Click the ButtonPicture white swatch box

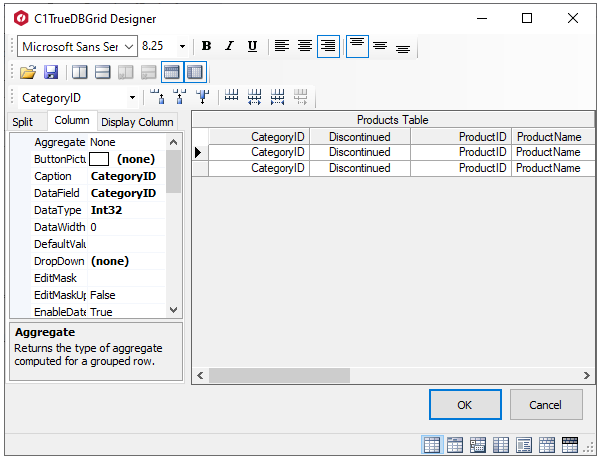(99, 159)
